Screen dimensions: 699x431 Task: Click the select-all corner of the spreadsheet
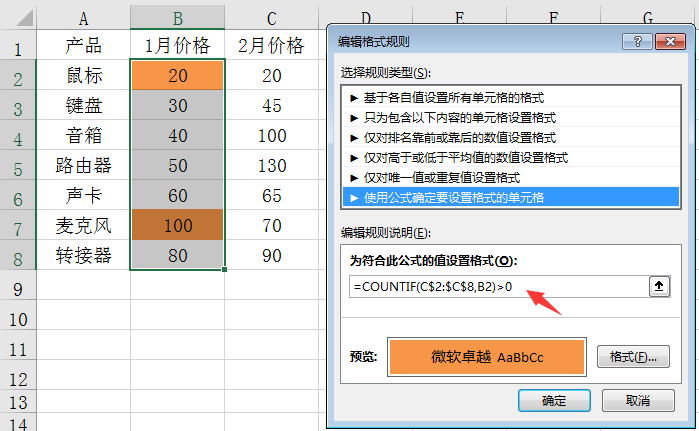pos(18,17)
